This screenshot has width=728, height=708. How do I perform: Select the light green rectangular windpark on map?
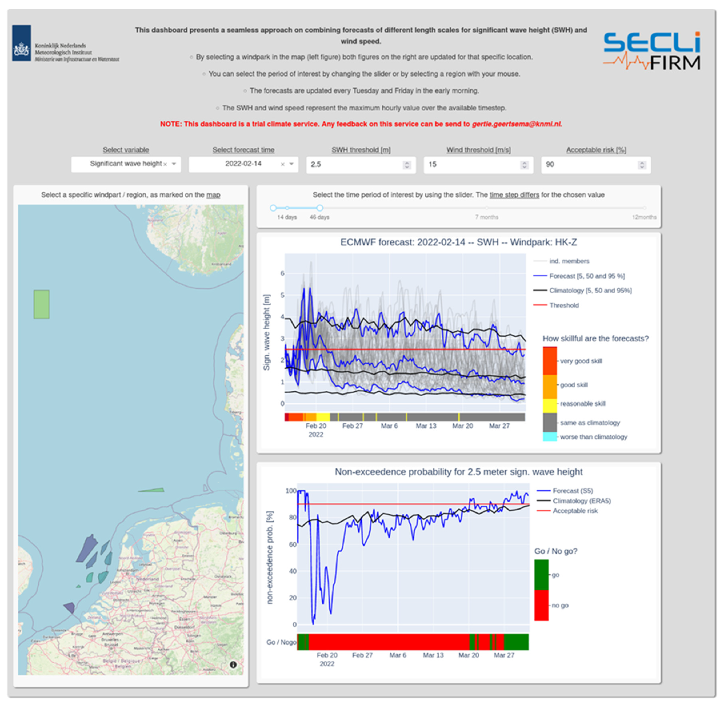[41, 304]
